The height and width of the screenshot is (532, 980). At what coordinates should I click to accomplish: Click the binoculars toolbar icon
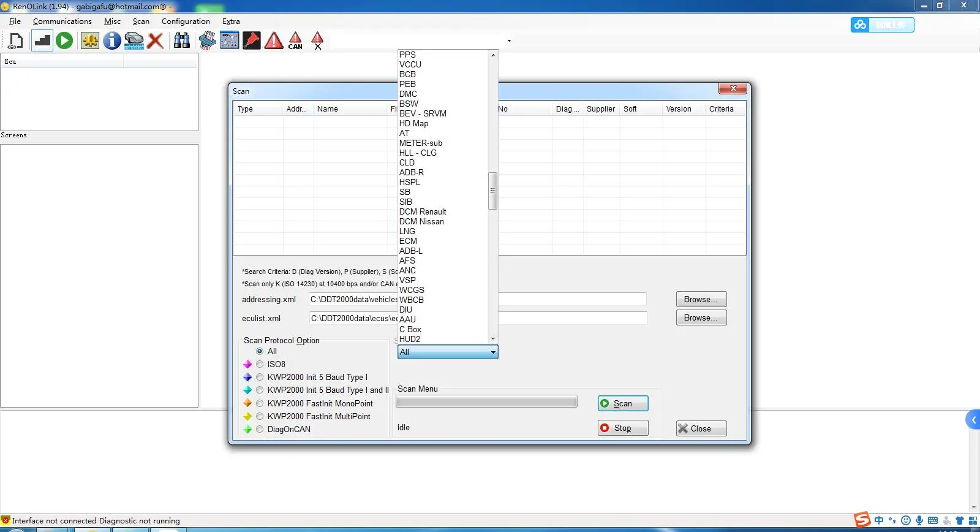tap(182, 41)
